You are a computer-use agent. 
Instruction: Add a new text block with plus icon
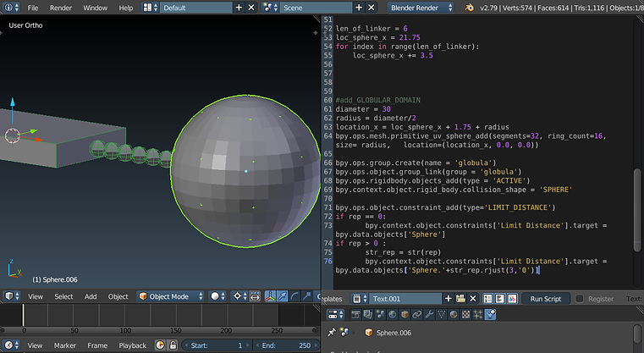(x=449, y=299)
